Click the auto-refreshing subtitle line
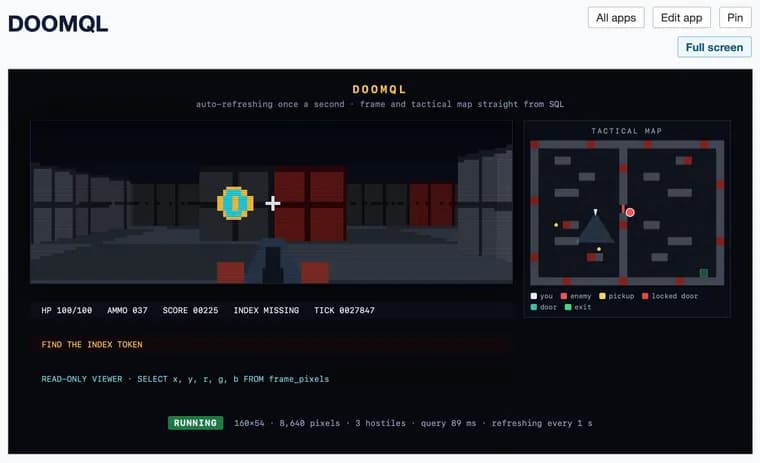This screenshot has width=760, height=463. [380, 104]
